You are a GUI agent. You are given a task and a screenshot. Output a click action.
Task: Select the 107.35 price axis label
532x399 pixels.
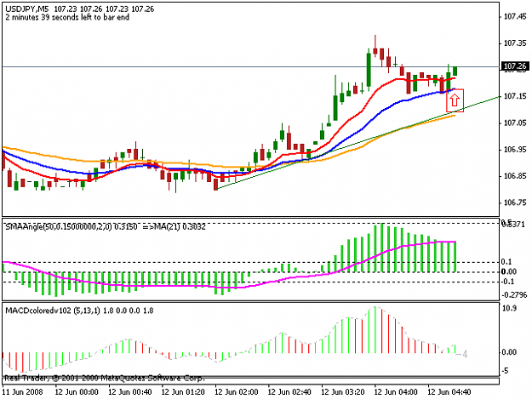pyautogui.click(x=515, y=43)
